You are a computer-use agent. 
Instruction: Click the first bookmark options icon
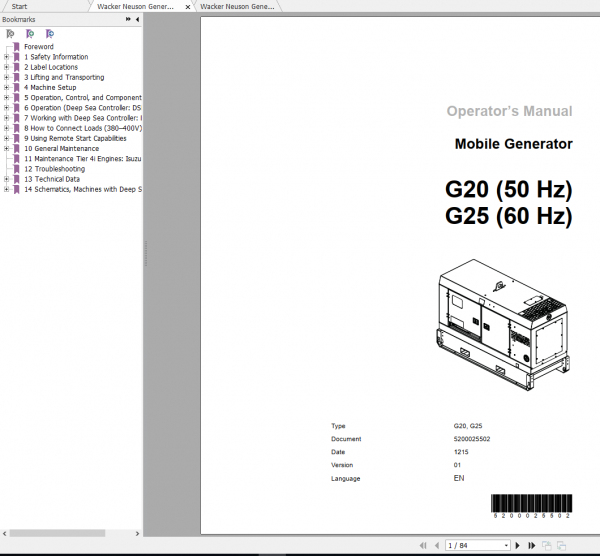pyautogui.click(x=10, y=33)
